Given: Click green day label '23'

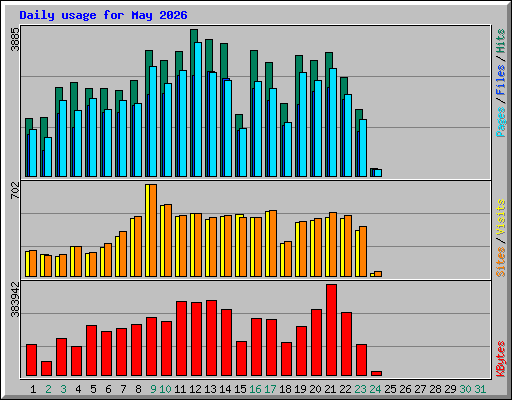Looking at the screenshot, I should tap(360, 389).
